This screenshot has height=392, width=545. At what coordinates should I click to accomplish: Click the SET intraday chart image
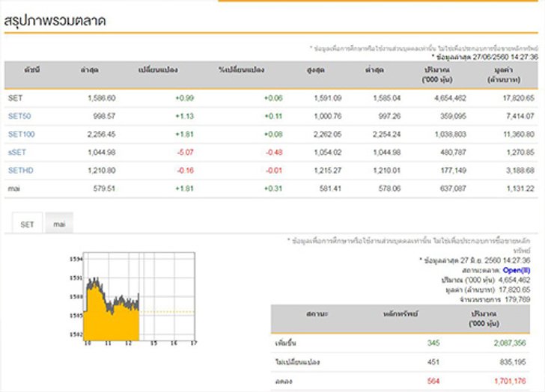click(133, 298)
